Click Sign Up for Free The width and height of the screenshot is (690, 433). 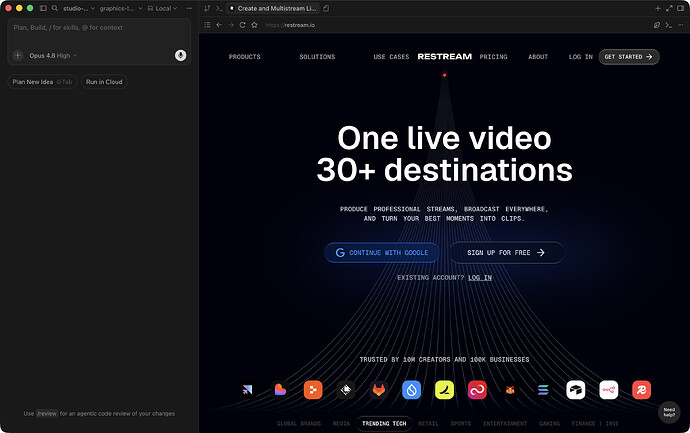(507, 253)
